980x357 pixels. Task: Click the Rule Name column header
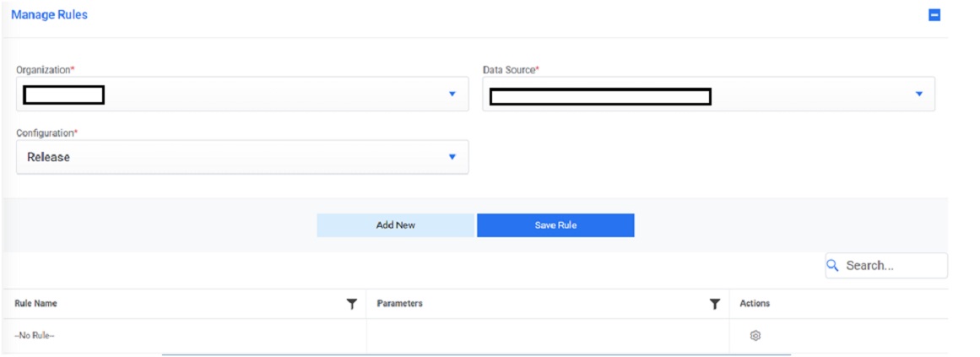pos(36,304)
